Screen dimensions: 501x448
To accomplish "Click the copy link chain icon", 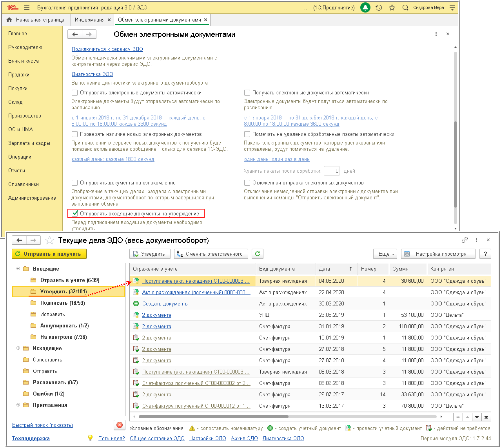I will tap(465, 240).
